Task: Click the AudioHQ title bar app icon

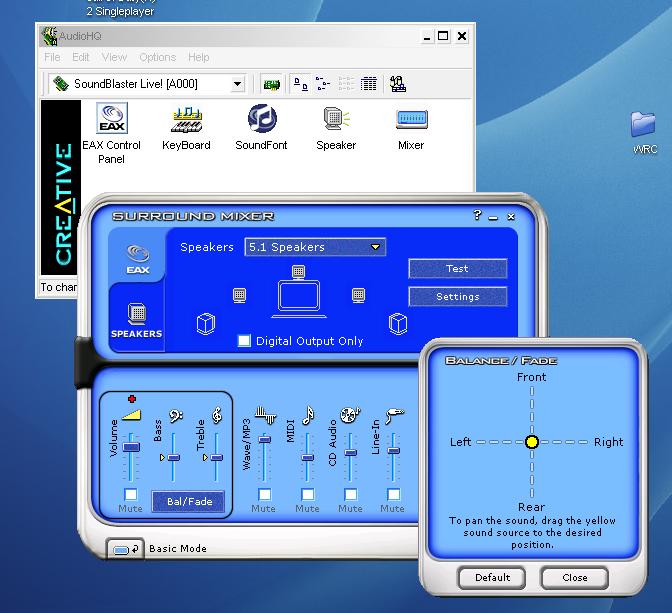Action: click(49, 36)
